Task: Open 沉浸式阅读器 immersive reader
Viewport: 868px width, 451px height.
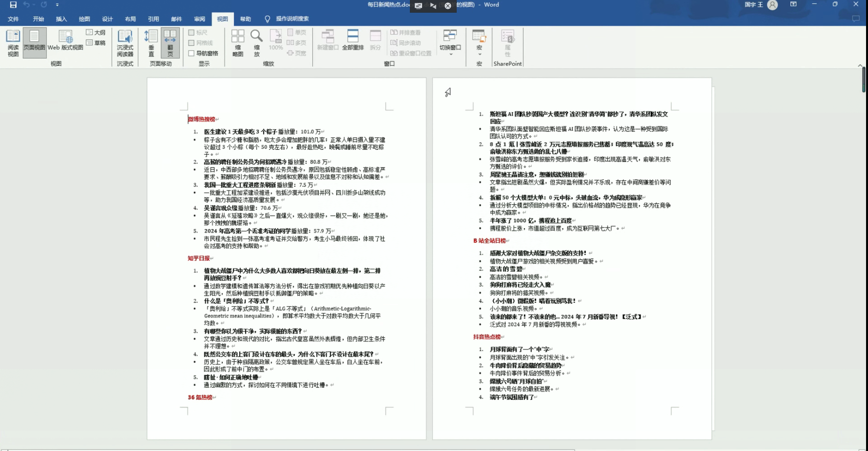Action: click(125, 42)
